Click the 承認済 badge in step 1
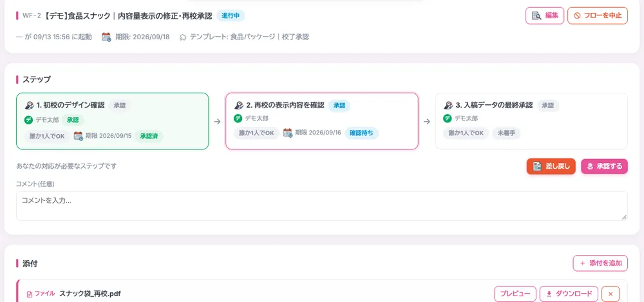644x302 pixels. coord(149,137)
